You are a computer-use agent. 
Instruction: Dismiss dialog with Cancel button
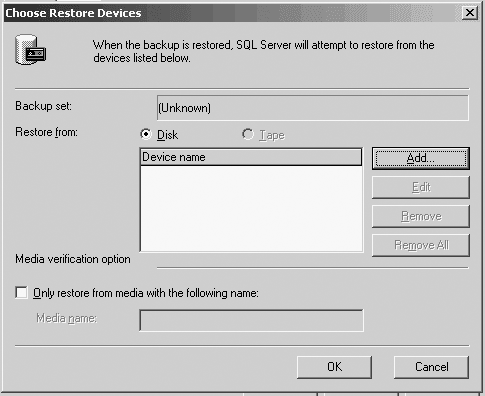[431, 367]
